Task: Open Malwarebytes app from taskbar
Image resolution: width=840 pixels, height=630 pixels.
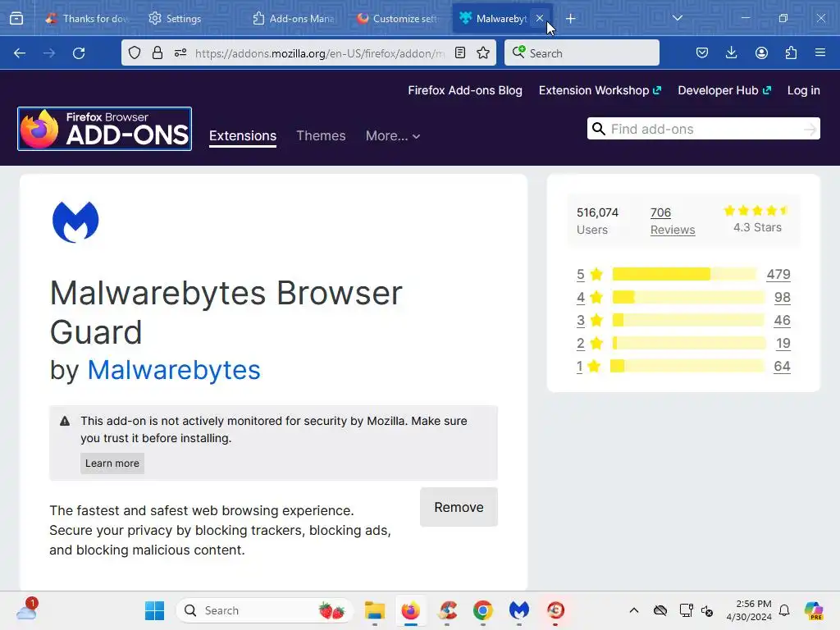Action: (518, 610)
